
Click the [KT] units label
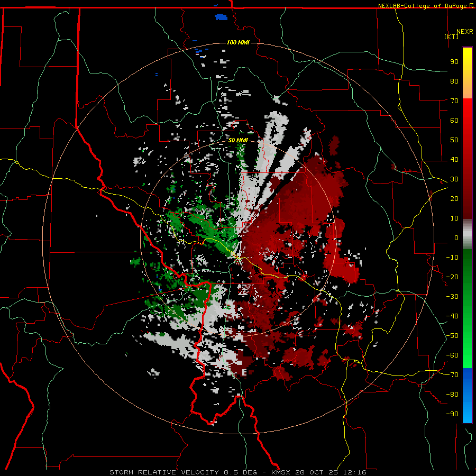click(451, 36)
